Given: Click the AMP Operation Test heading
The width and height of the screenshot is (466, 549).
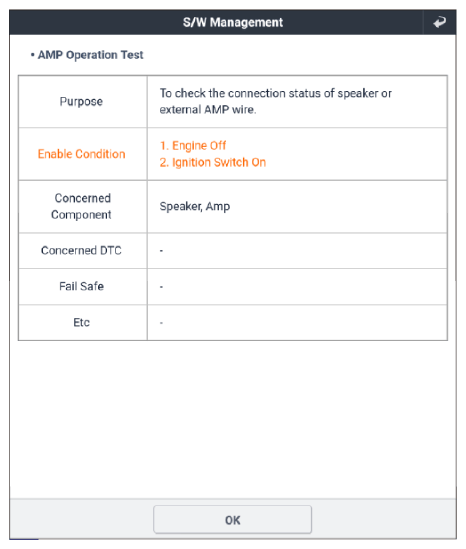Looking at the screenshot, I should point(90,55).
